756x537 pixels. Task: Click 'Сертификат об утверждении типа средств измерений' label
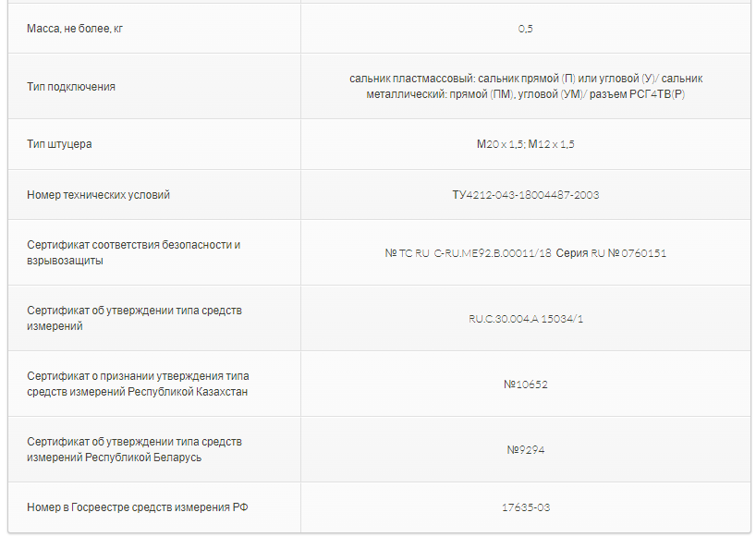pos(135,318)
